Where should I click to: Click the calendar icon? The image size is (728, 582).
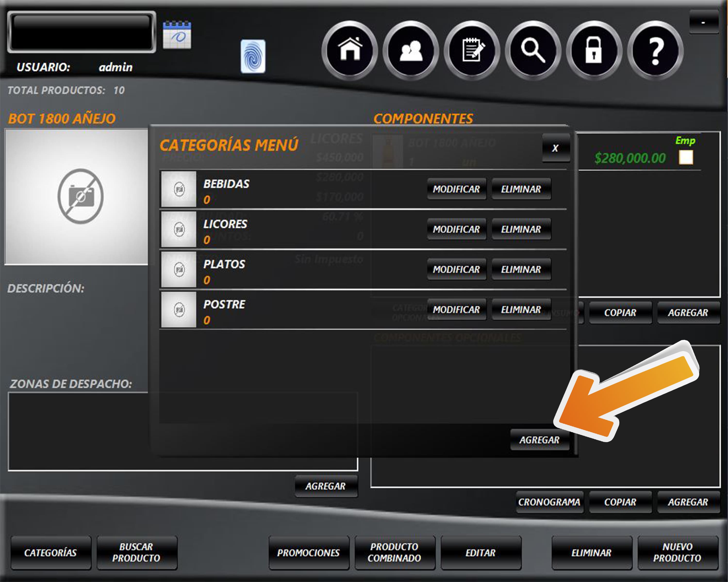[177, 35]
